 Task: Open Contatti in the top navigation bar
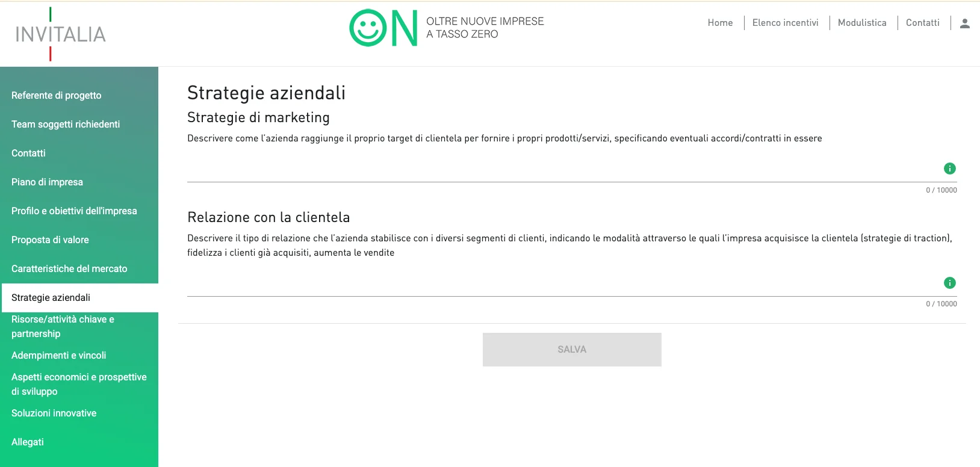click(922, 23)
